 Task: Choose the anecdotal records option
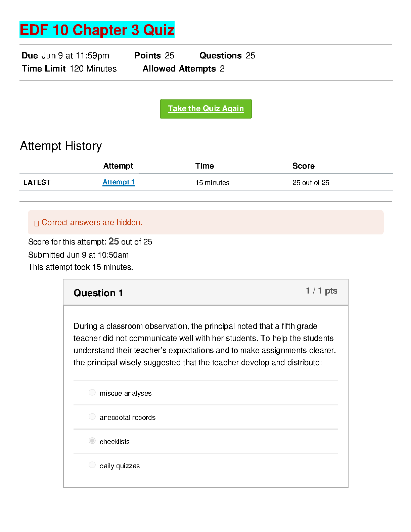92,416
